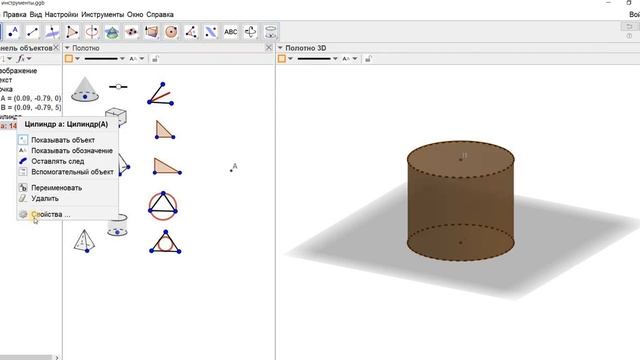This screenshot has width=640, height=360.
Task: Open the Вид menu
Action: 36,14
